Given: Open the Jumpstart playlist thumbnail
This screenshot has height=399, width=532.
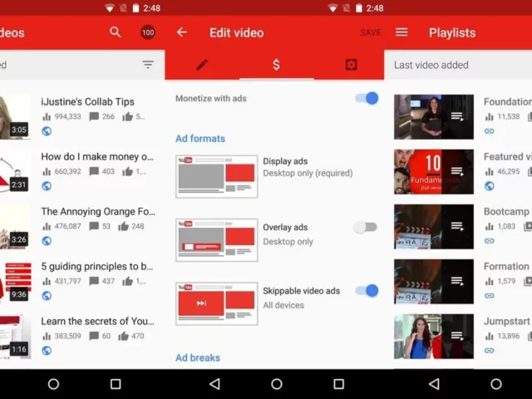Looking at the screenshot, I should (434, 337).
